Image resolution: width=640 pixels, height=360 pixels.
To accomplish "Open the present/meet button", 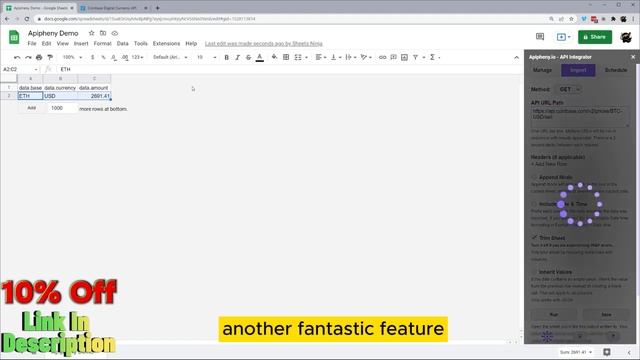I will point(563,37).
